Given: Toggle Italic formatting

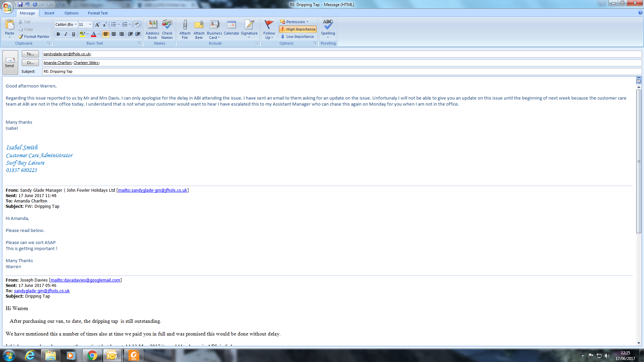Looking at the screenshot, I should [x=66, y=34].
